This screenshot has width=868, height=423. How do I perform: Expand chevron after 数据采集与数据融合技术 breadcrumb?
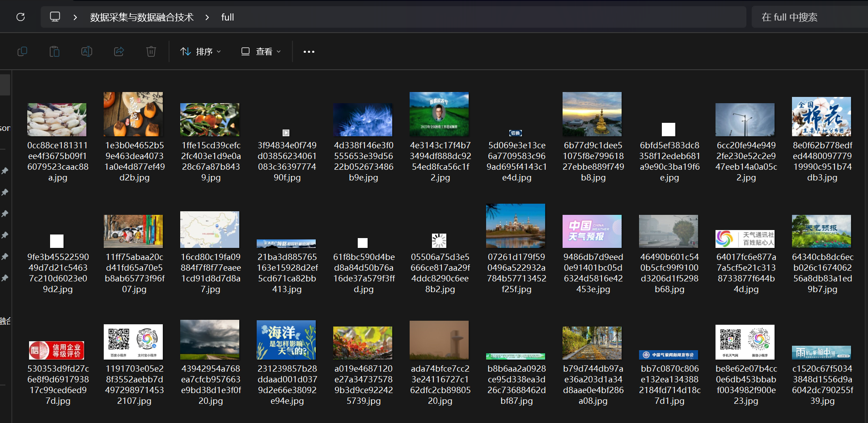coord(207,17)
